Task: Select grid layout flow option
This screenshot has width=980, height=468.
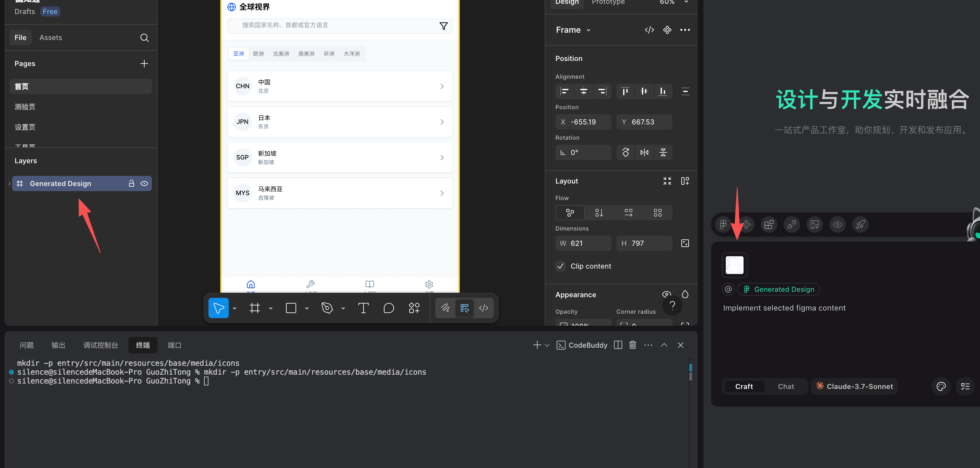Action: tap(657, 213)
